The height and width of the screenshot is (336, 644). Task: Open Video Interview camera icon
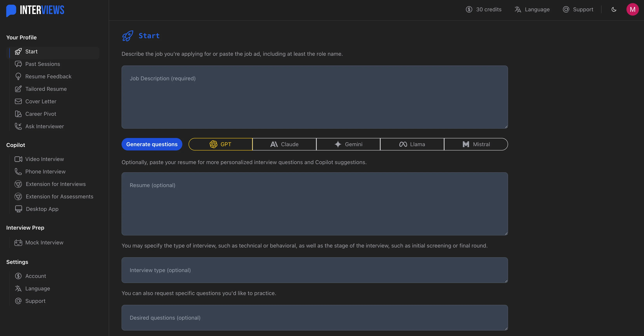[18, 159]
